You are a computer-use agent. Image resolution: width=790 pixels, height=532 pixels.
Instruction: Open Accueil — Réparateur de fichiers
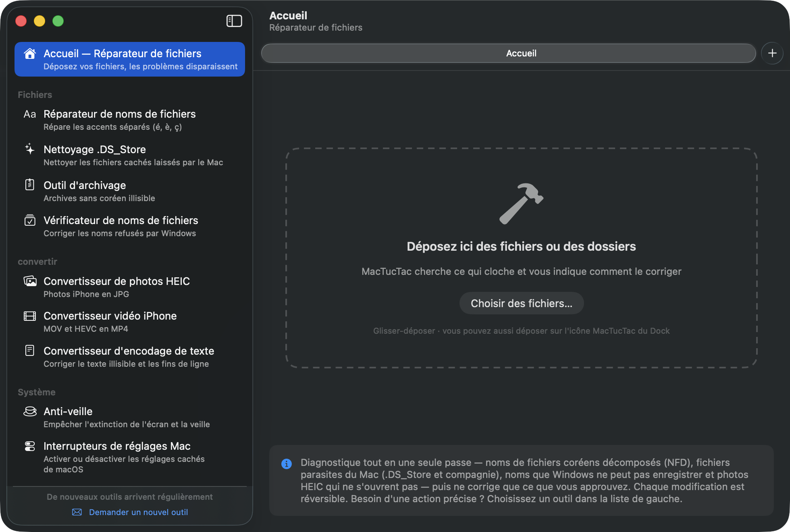point(130,59)
